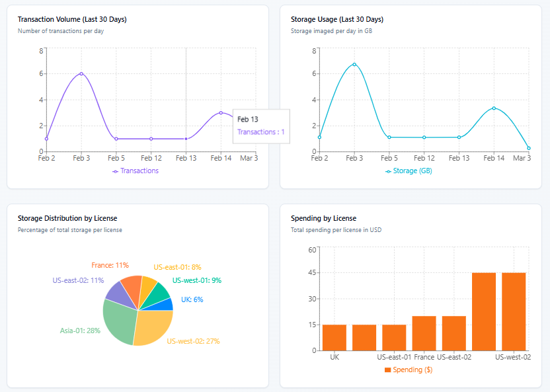Click the US-east-02 axis label on Spending chart
This screenshot has height=392, width=550.
pyautogui.click(x=453, y=356)
